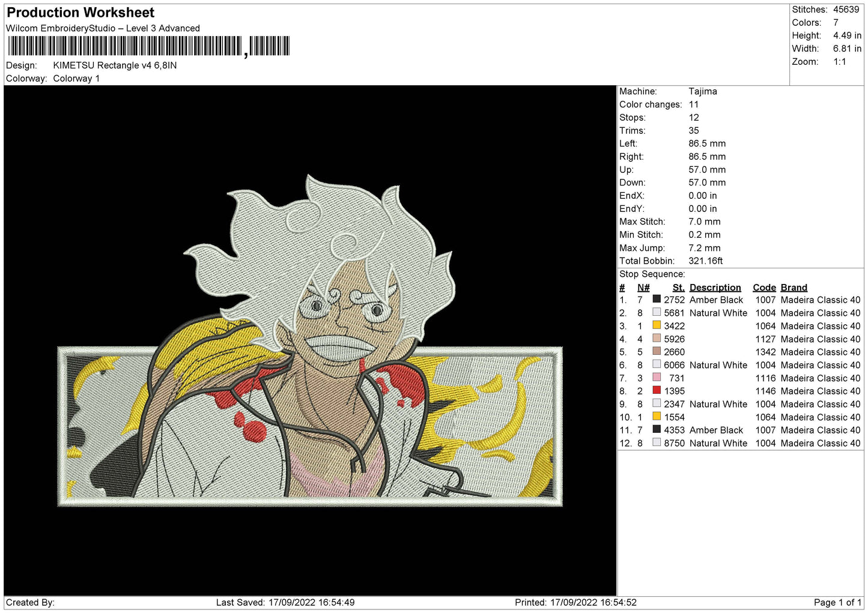Click the Amber Black swatch in stop 11

point(657,430)
